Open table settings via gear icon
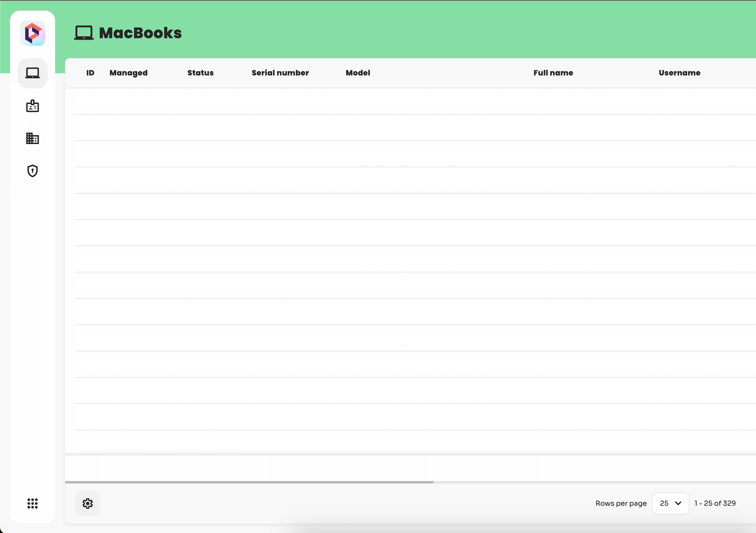Image resolution: width=756 pixels, height=533 pixels. 88,503
